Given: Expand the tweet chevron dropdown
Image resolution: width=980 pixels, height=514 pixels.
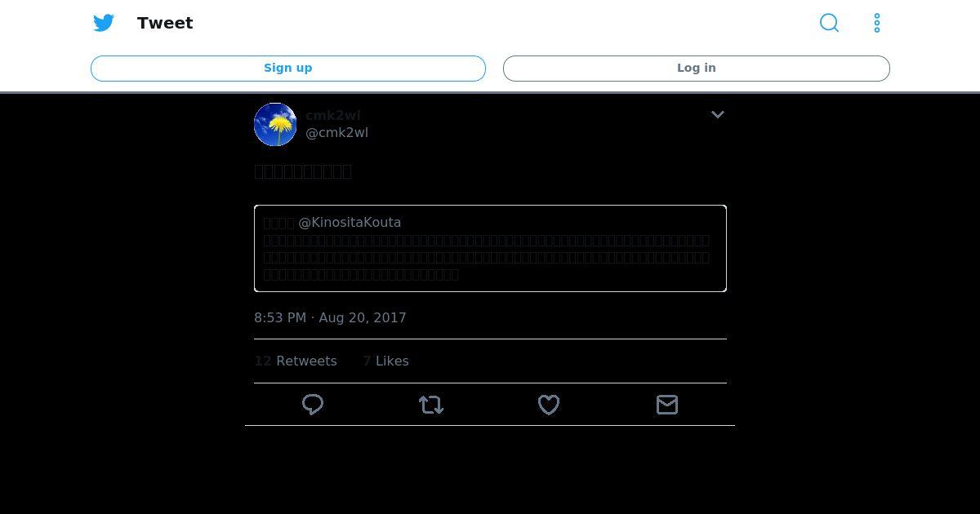Looking at the screenshot, I should (x=718, y=115).
